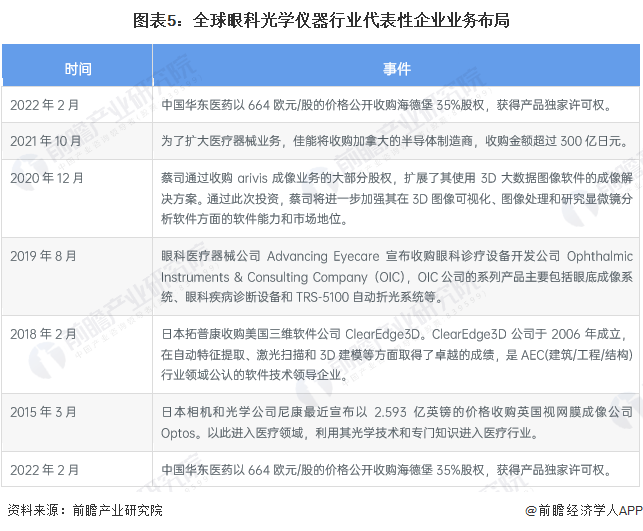Click the @前瞻经济学人APP credit
Screen dimensions: 643x531
(x=584, y=510)
